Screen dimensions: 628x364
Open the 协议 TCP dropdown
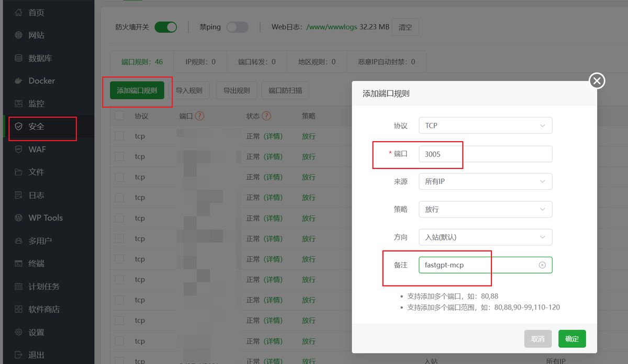[485, 126]
